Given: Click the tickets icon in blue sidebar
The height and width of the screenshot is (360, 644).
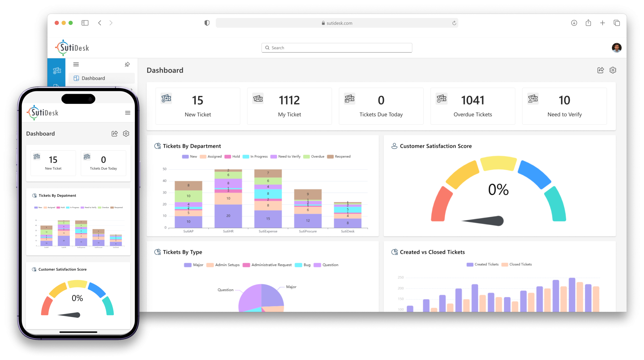Looking at the screenshot, I should [57, 71].
